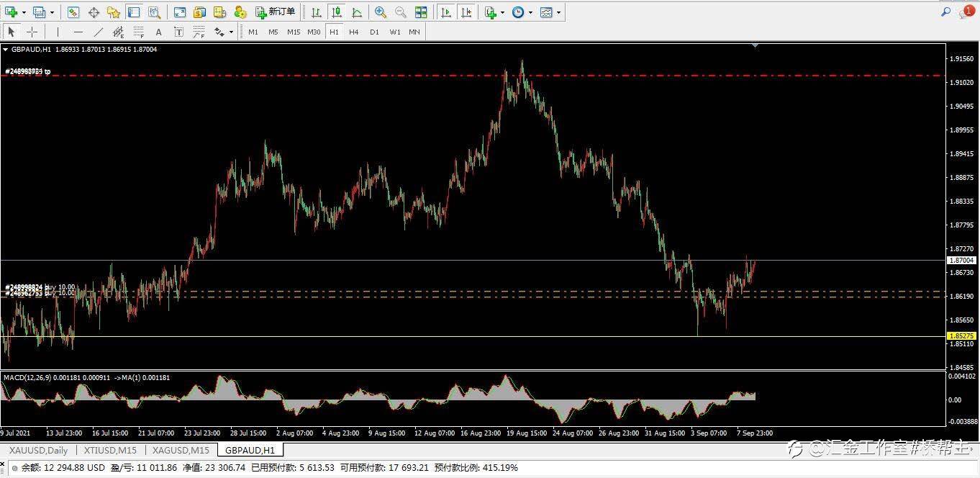This screenshot has height=478, width=980.
Task: Select the trendline drawing tool
Action: tap(99, 32)
